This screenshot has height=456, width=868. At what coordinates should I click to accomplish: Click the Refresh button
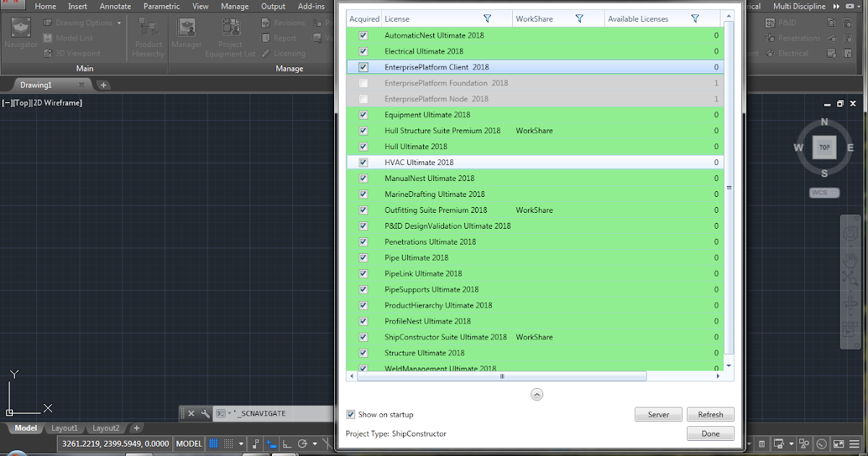[x=710, y=414]
